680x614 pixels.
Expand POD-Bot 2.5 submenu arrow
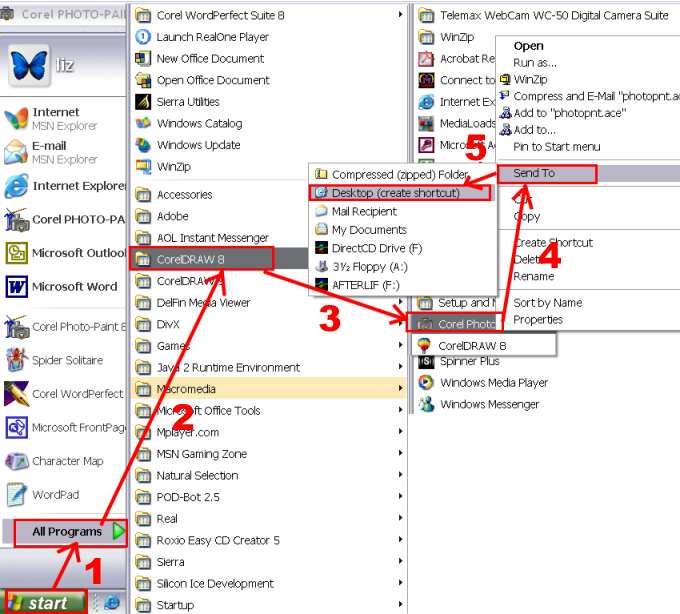[x=401, y=497]
